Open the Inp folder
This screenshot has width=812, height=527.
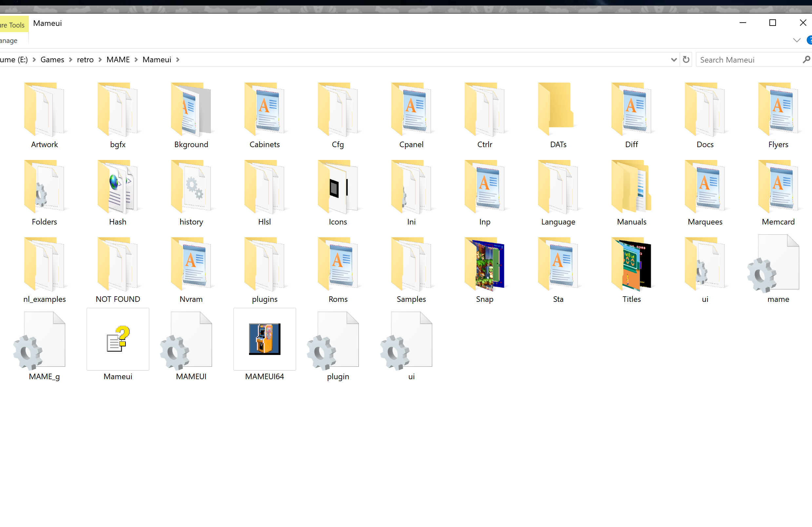(x=484, y=193)
